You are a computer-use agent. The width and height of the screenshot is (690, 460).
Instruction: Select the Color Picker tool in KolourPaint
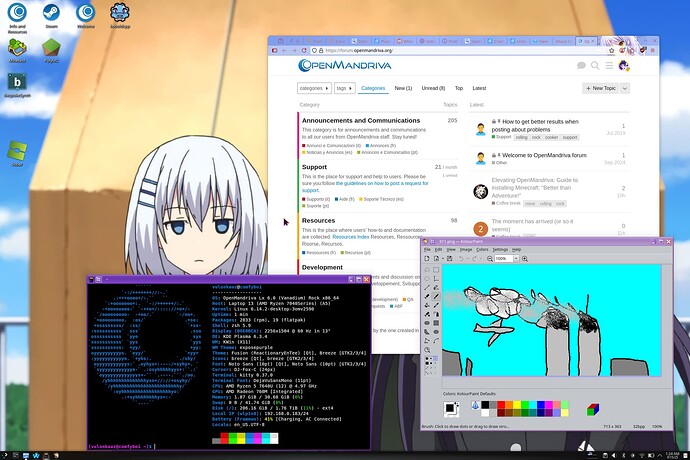tap(436, 305)
